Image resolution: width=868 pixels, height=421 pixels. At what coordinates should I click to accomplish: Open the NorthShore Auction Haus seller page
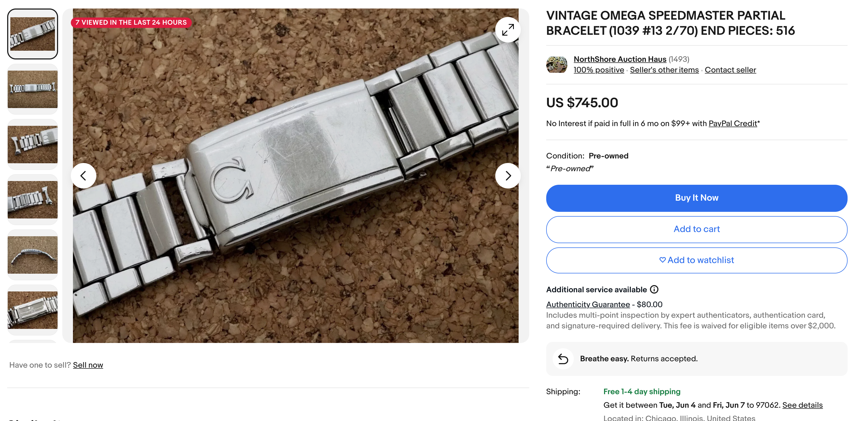tap(620, 59)
